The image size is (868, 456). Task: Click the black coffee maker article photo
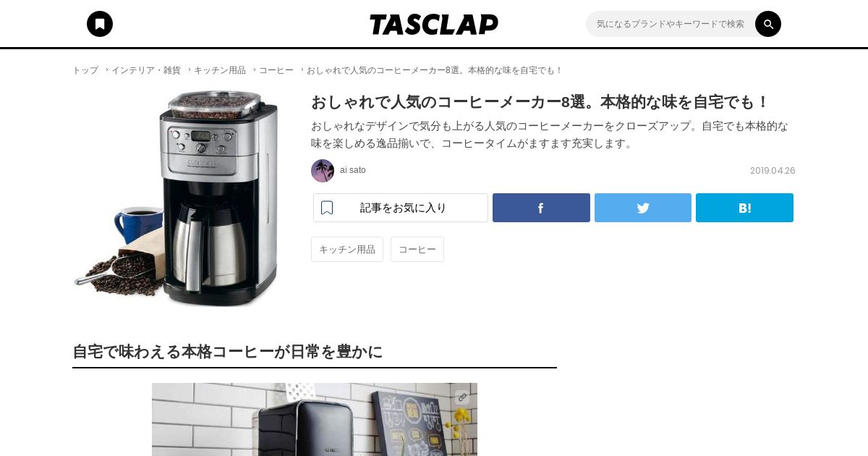[315, 419]
